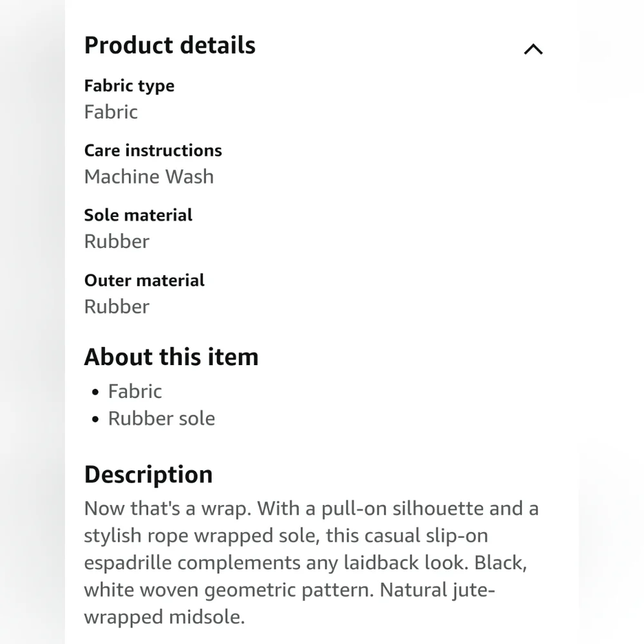
Task: Click the Machine Wash text
Action: [149, 176]
